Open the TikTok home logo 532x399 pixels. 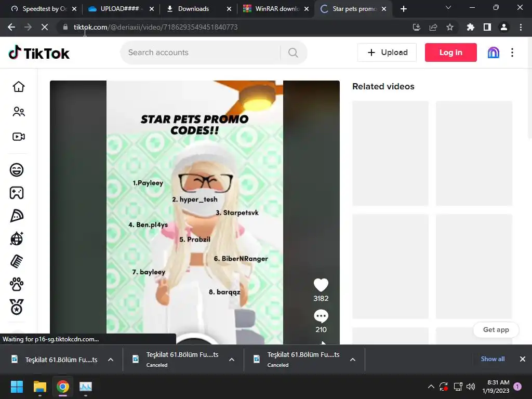click(x=39, y=52)
